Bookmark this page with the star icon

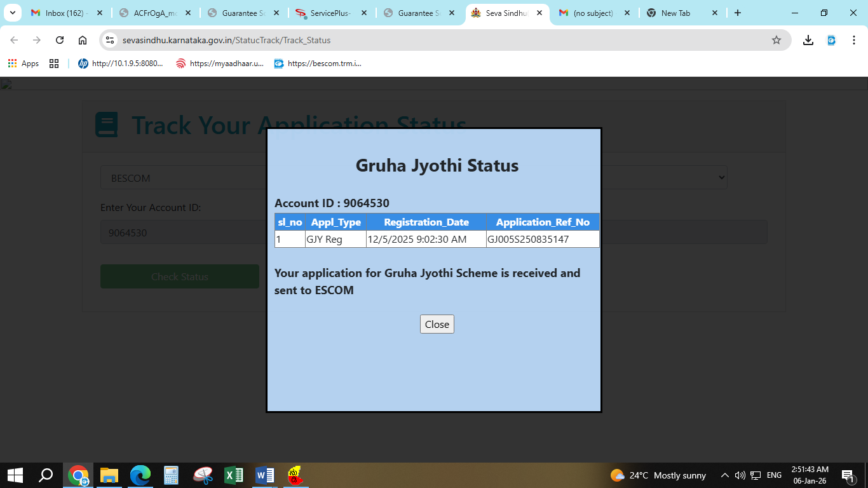(x=776, y=40)
